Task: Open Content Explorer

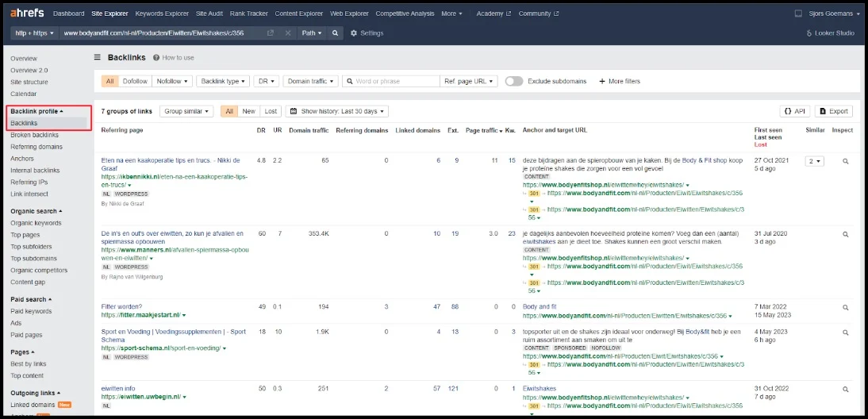Action: tap(299, 13)
